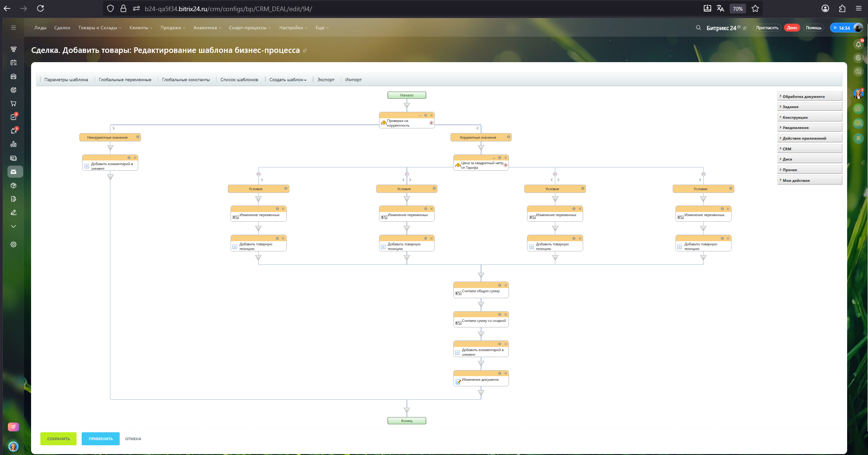Open the 'Еще' top menu
Screen dimensions: 868x455
point(322,28)
